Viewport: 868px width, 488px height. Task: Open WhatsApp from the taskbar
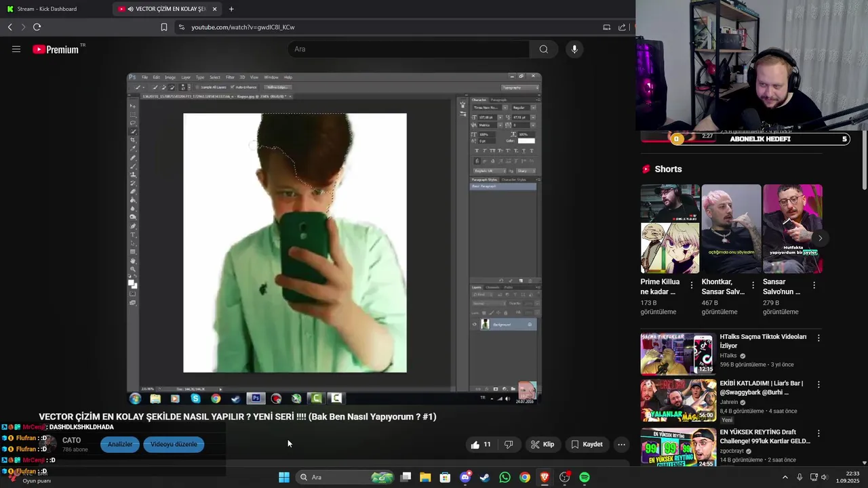click(505, 477)
